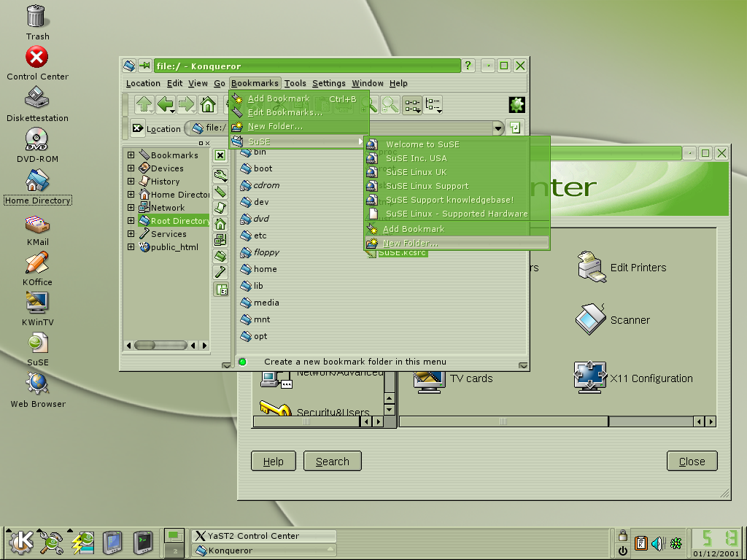Viewport: 747px width, 560px height.
Task: Click the Close button in YaST2
Action: (x=692, y=461)
